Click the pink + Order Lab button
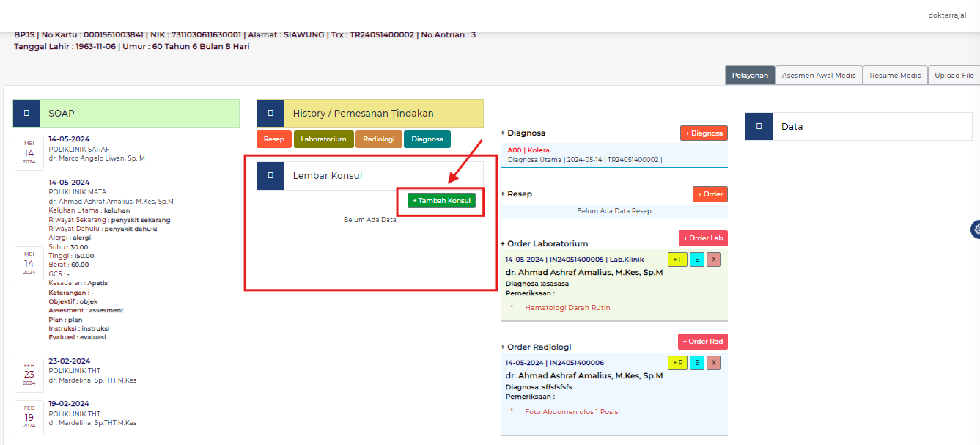Screen dimensions: 980x445 (x=702, y=238)
